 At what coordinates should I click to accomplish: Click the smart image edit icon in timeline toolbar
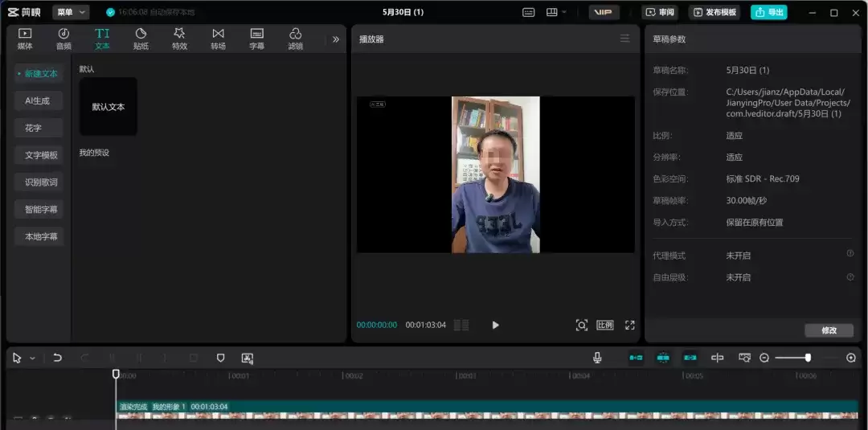(248, 358)
